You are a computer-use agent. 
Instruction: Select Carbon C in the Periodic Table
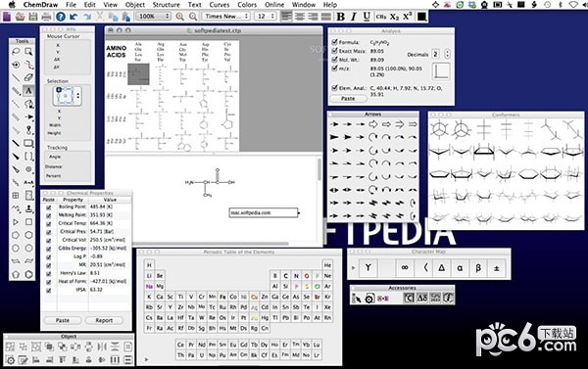click(x=286, y=276)
